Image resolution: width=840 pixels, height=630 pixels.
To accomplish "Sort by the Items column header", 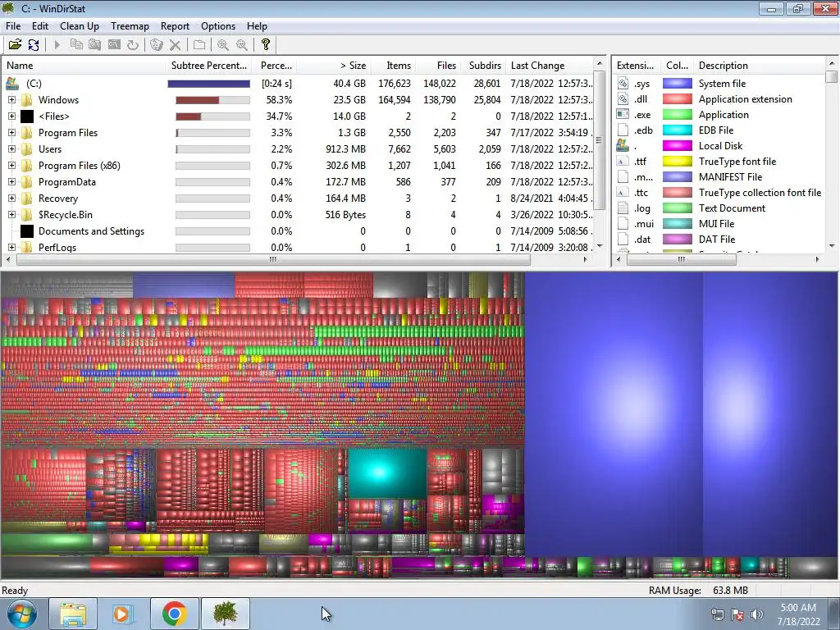I will tap(393, 66).
